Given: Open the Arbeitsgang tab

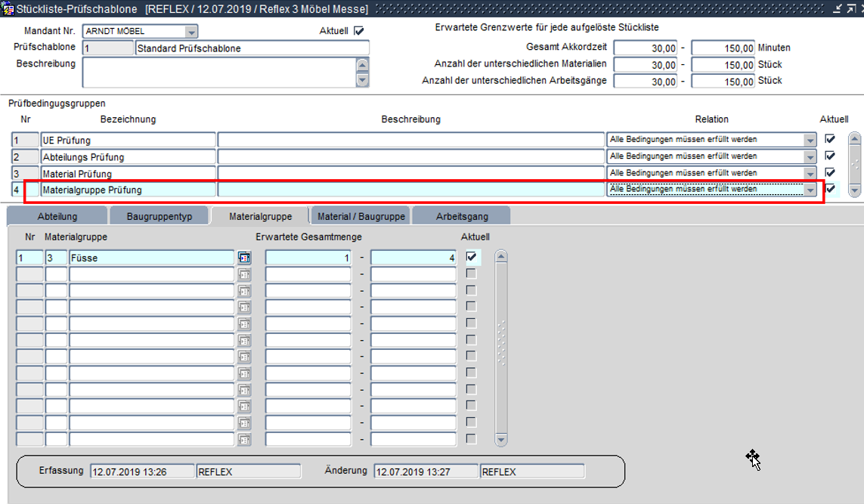Looking at the screenshot, I should [x=461, y=216].
